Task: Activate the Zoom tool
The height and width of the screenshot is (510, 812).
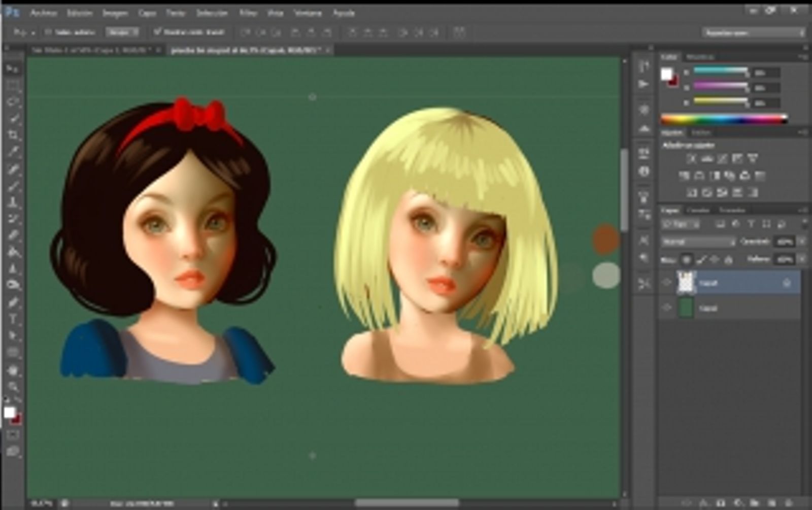Action: point(13,387)
